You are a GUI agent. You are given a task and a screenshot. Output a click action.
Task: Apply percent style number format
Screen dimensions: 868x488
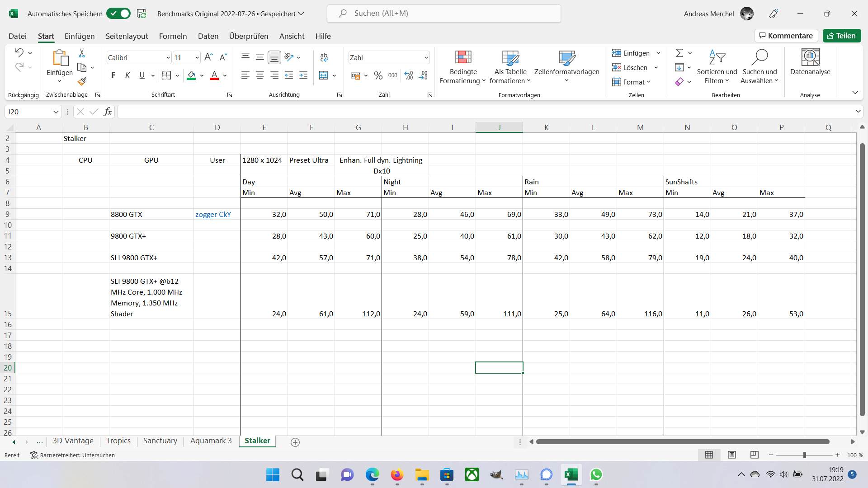pyautogui.click(x=378, y=75)
